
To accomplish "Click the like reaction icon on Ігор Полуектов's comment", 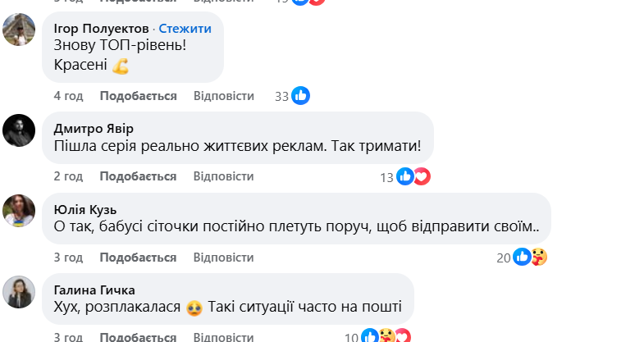I will [301, 96].
